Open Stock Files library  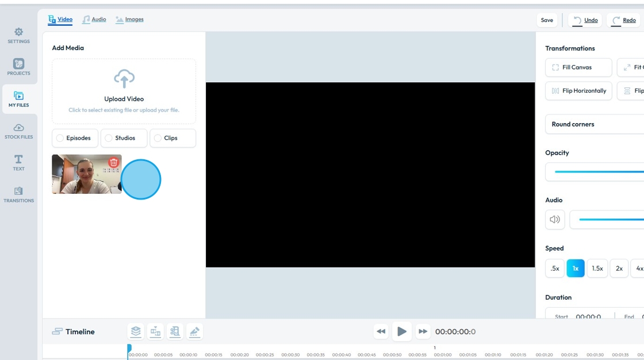(18, 132)
